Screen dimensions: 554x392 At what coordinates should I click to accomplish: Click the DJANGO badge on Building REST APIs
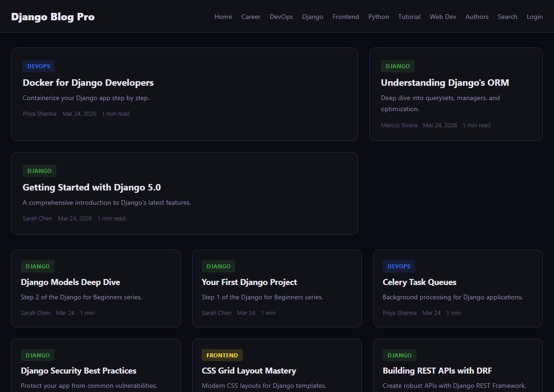pos(399,355)
